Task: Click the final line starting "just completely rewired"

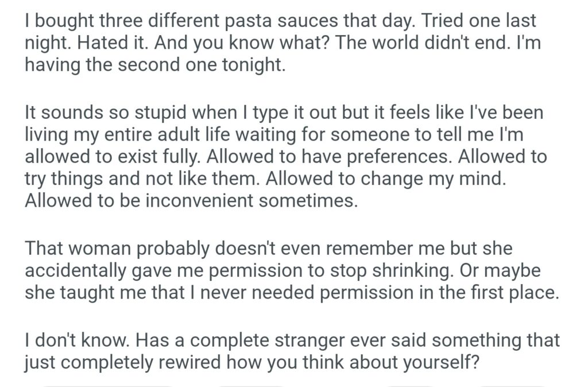Action: [x=251, y=363]
